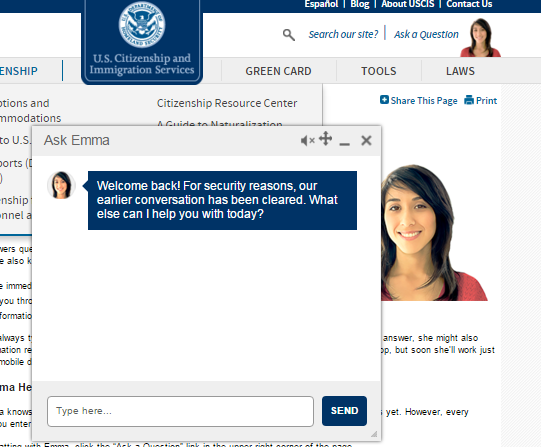Click the U.S. Citizenship and Immigration Services text

coord(142,64)
